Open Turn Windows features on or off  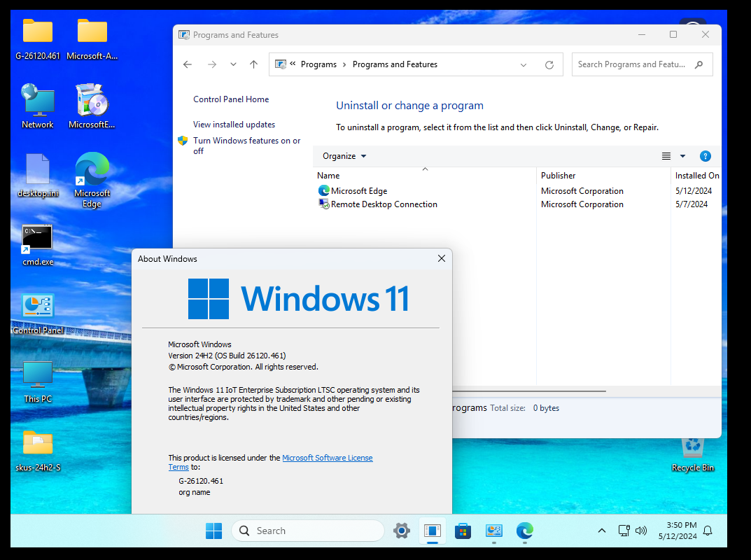(246, 146)
